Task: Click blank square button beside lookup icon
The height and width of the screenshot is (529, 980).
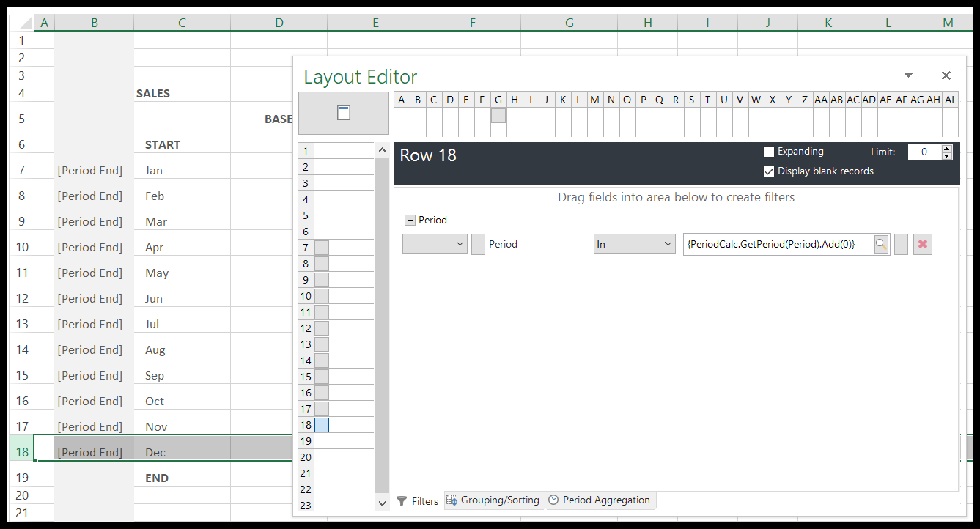Action: click(902, 244)
